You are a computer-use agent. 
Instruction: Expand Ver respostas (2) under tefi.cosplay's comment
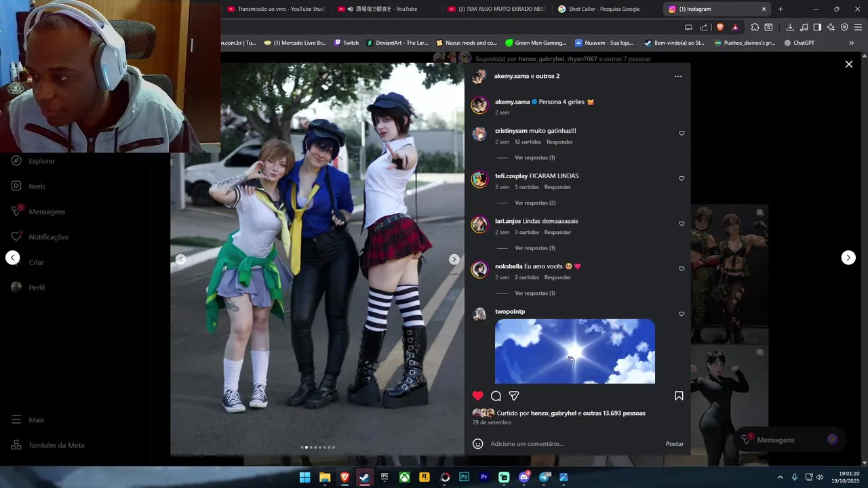point(535,203)
